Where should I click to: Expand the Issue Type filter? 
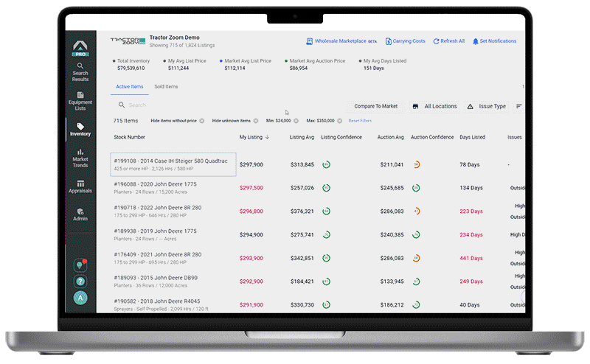486,106
